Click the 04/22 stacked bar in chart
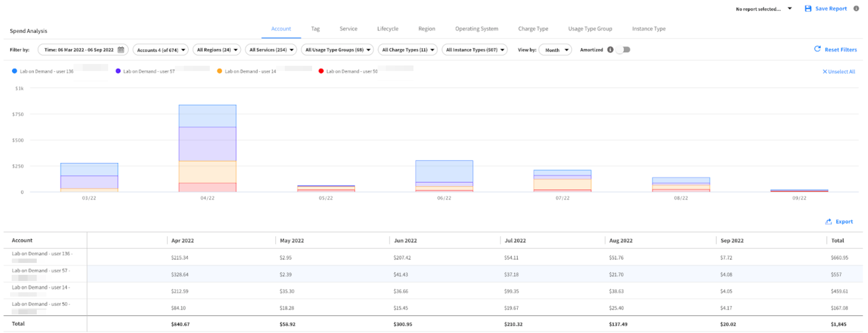868x333 pixels. tap(207, 148)
